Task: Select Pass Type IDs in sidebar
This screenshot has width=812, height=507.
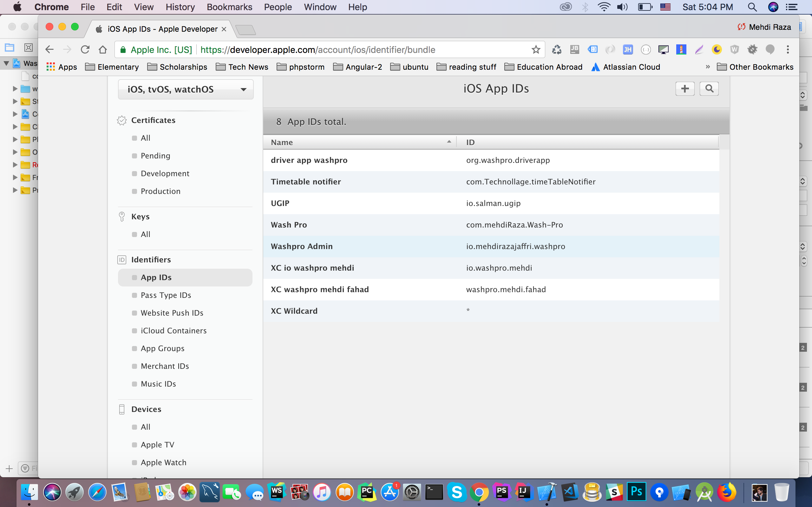Action: (x=166, y=295)
